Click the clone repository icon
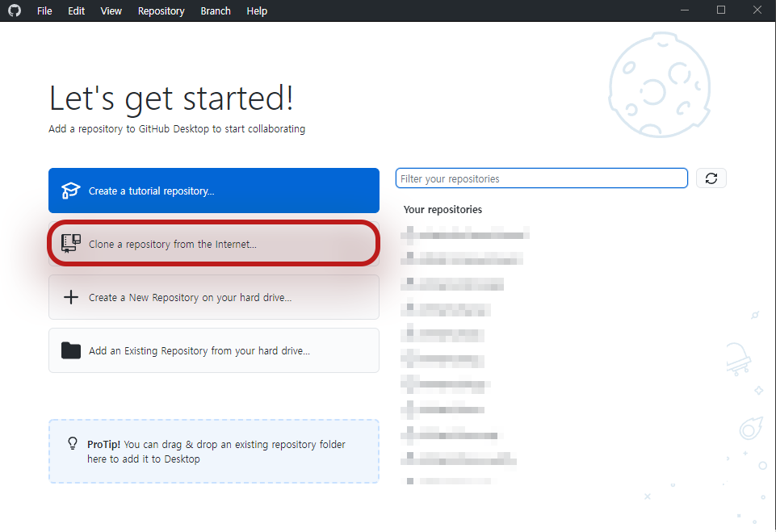This screenshot has height=532, width=776. click(x=71, y=244)
